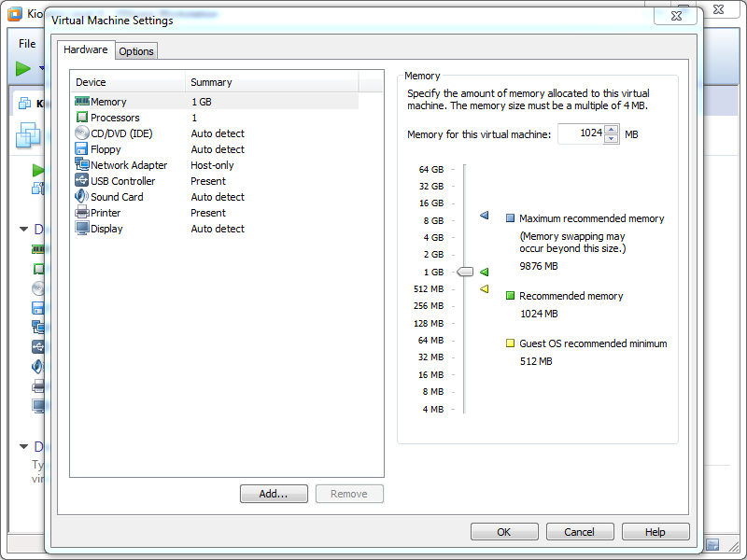Open the File menu
This screenshot has height=560, width=747.
click(27, 44)
